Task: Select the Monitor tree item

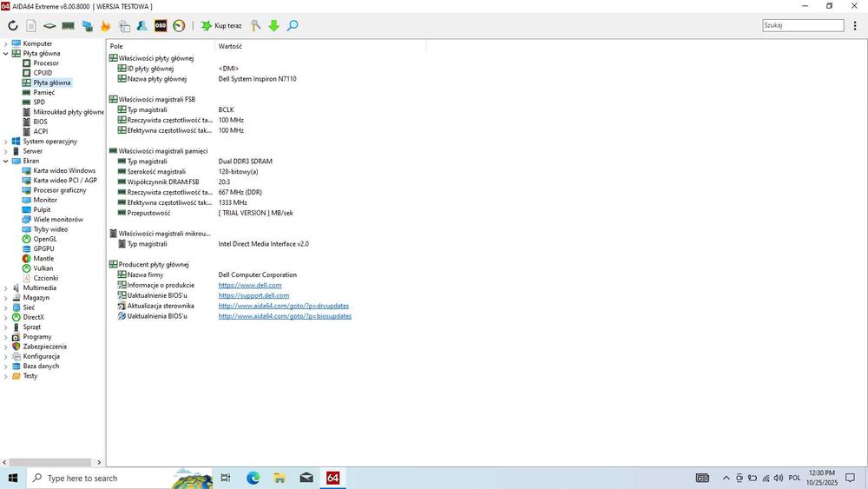Action: pos(45,200)
